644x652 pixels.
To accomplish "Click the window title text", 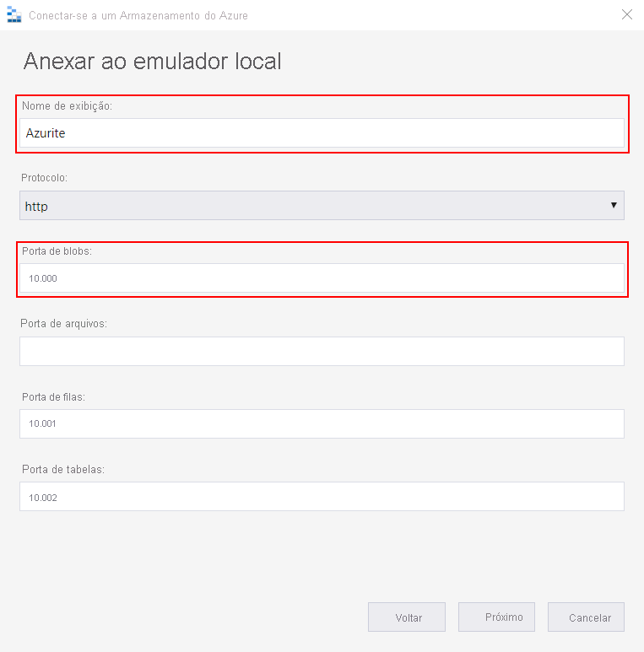I will tap(138, 16).
